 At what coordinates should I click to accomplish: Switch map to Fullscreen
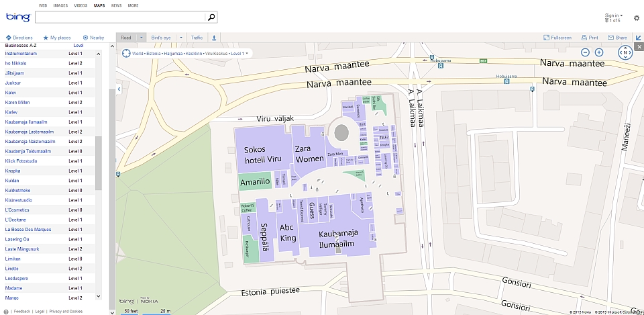point(557,38)
